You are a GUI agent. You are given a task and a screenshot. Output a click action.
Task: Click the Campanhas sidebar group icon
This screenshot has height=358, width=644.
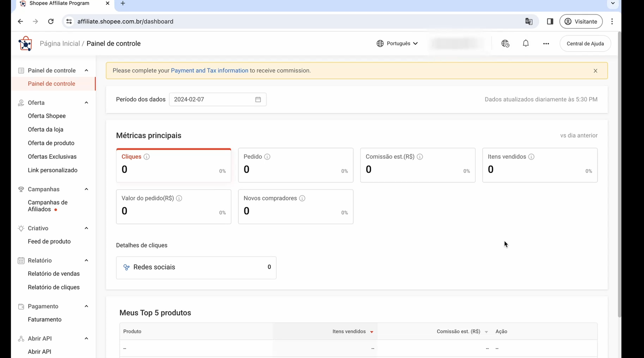21,189
